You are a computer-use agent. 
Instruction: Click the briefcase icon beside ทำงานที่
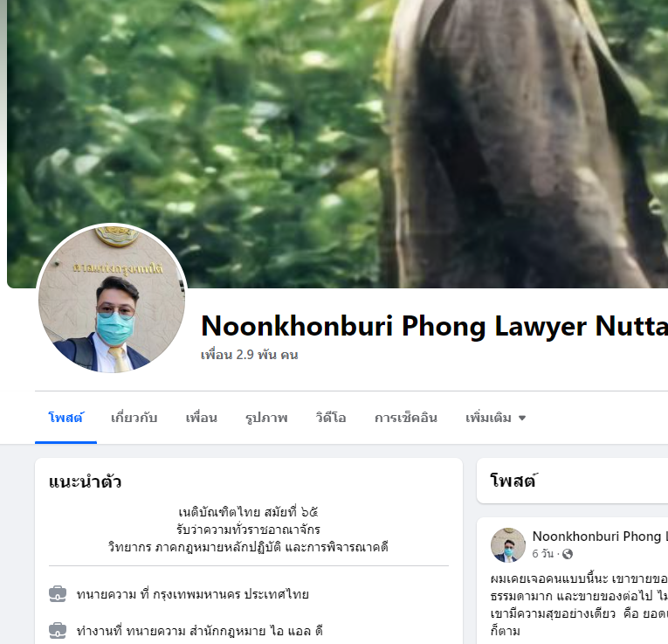point(58,630)
